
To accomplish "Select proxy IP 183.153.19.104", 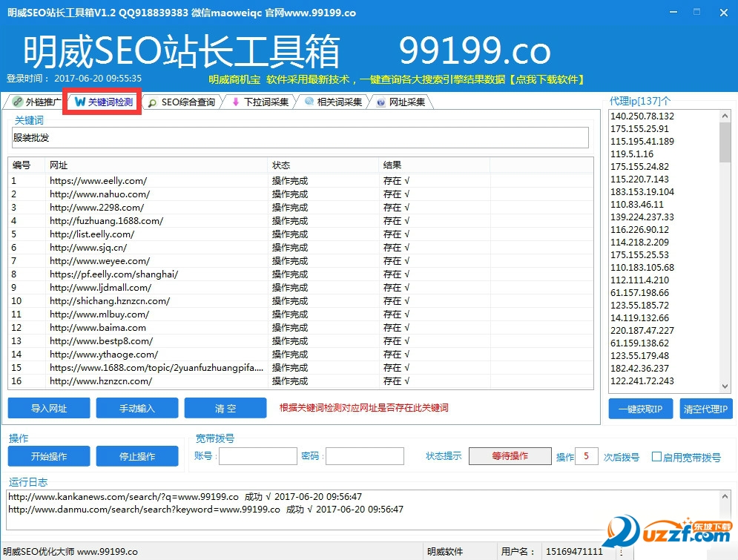I will coord(642,191).
